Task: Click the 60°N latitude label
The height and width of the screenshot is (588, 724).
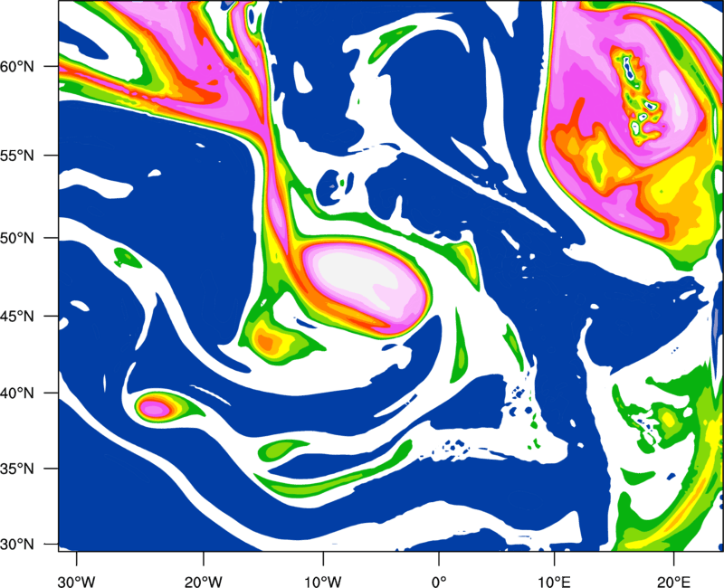Action: [x=17, y=66]
